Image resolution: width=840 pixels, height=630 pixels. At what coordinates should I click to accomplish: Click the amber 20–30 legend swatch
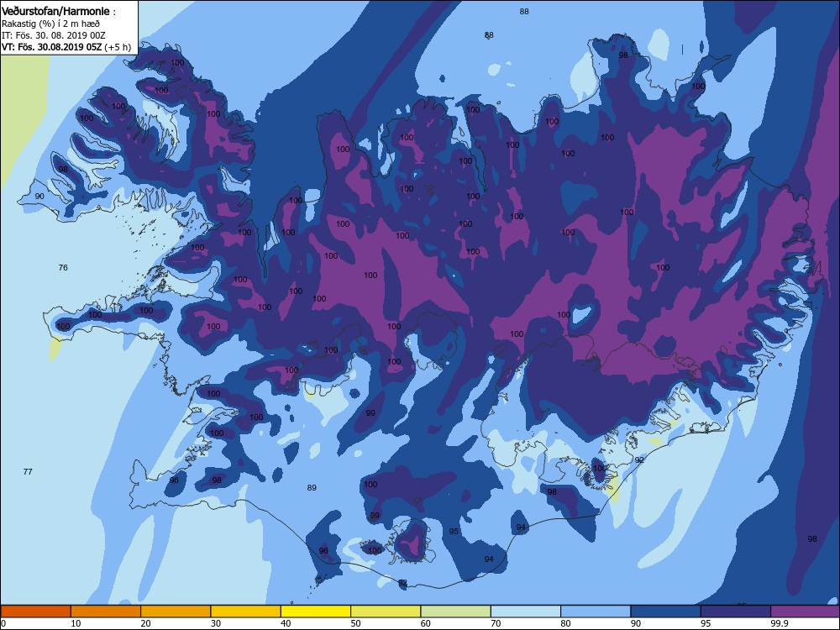pos(176,612)
